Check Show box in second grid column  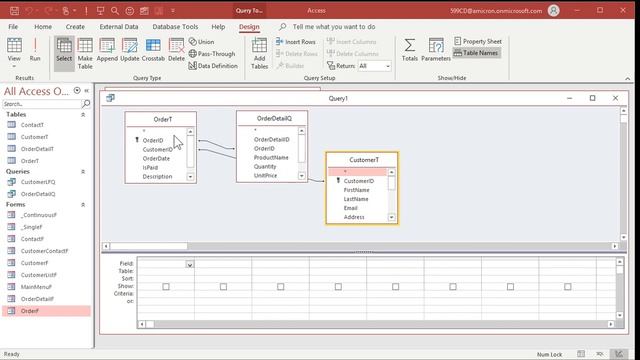point(223,287)
